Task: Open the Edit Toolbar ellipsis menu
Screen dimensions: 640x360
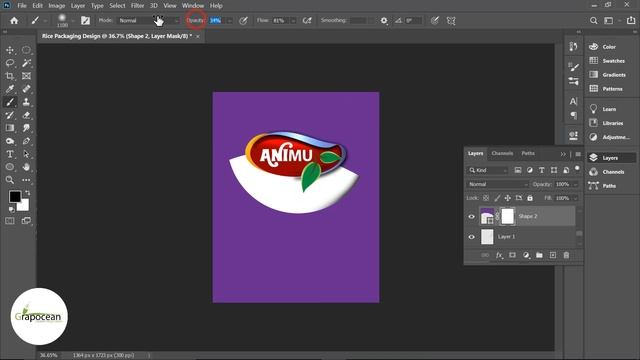Action: (x=26, y=180)
